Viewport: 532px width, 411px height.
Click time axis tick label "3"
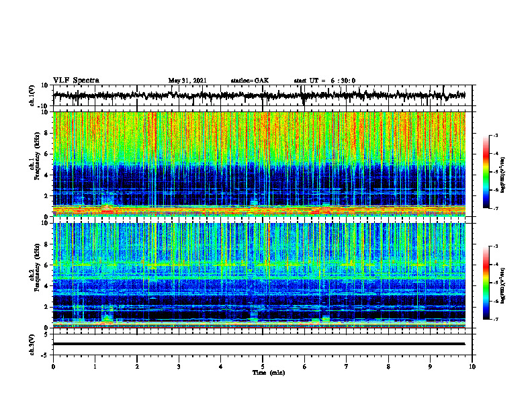[179, 367]
